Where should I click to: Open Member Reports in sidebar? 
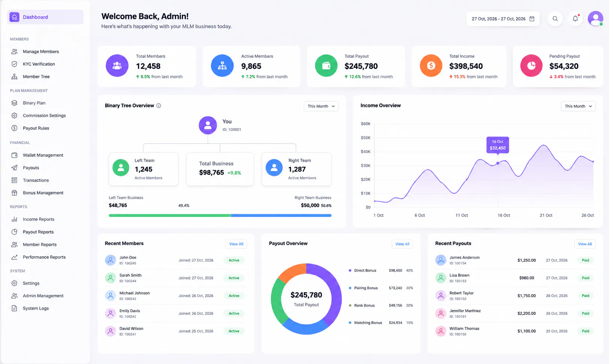click(x=40, y=244)
